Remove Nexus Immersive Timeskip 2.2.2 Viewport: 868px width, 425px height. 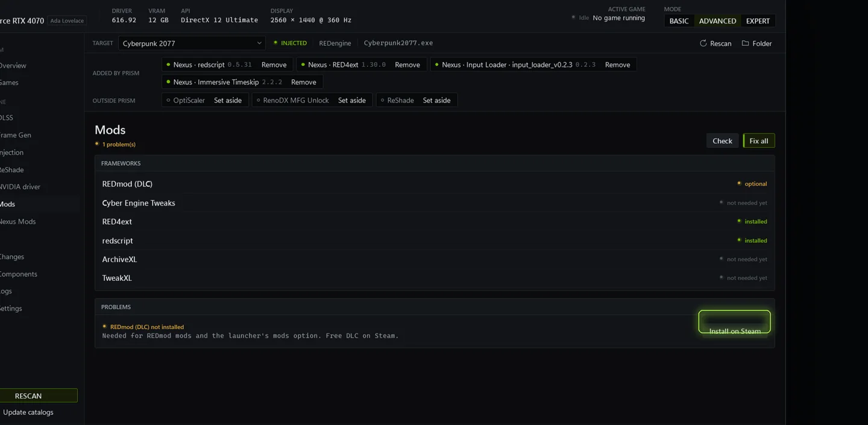(x=303, y=82)
